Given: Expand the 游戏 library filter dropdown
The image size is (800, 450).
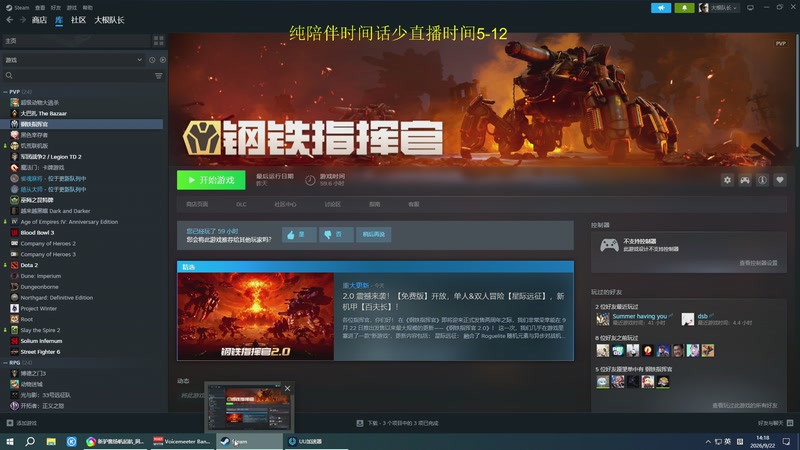Looking at the screenshot, I should pyautogui.click(x=73, y=60).
